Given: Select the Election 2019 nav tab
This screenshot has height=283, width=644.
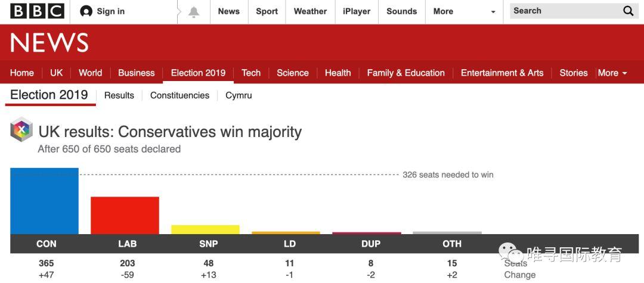Looking at the screenshot, I should pyautogui.click(x=198, y=73).
